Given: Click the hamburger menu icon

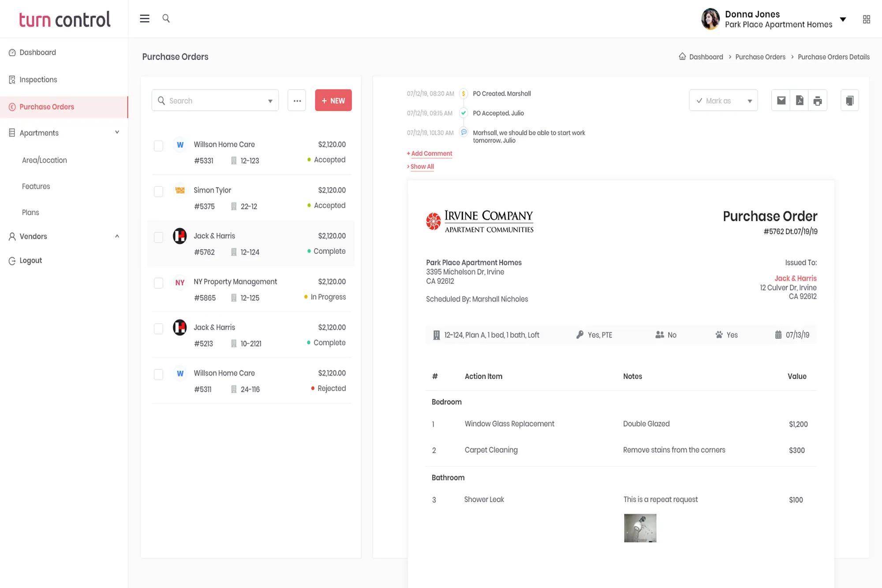Looking at the screenshot, I should 145,19.
